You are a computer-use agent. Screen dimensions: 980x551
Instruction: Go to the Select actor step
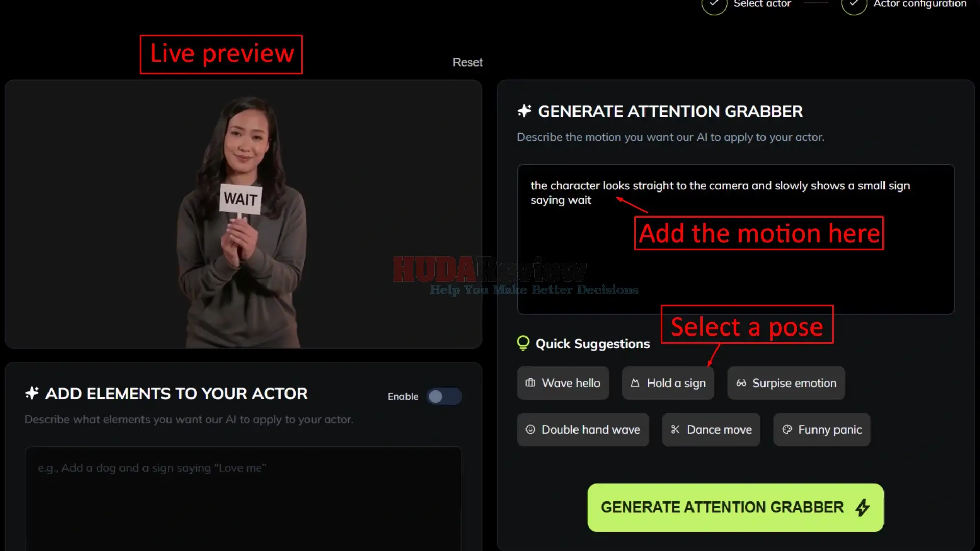click(x=762, y=4)
